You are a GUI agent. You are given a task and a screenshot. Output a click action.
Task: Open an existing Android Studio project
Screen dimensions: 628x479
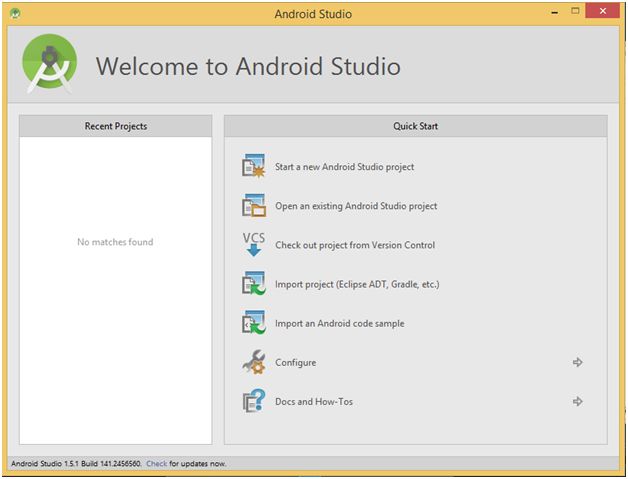tap(356, 206)
